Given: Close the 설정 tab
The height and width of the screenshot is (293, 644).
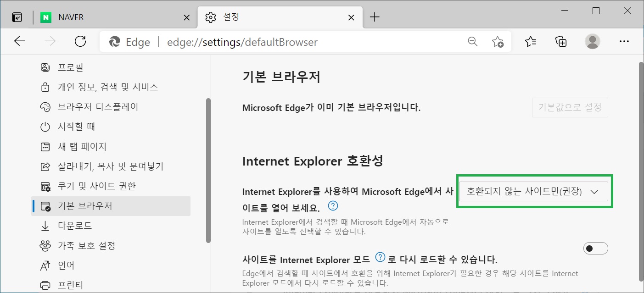Looking at the screenshot, I should click(351, 17).
